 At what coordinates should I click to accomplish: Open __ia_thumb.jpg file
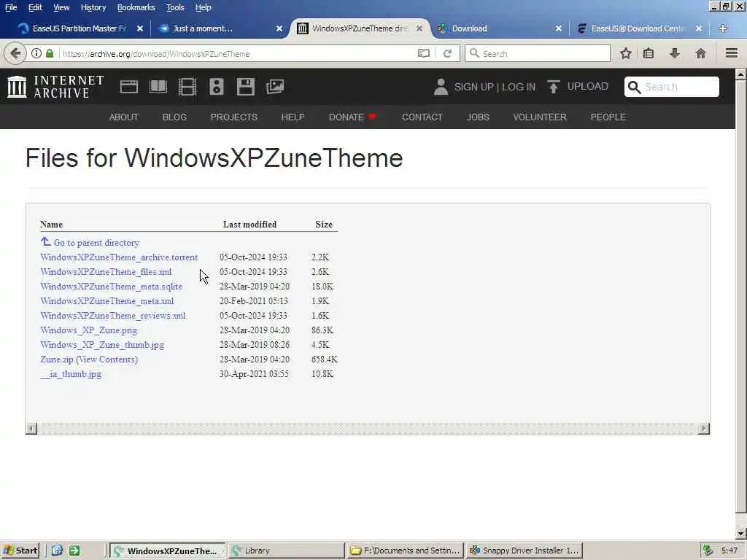(x=71, y=374)
